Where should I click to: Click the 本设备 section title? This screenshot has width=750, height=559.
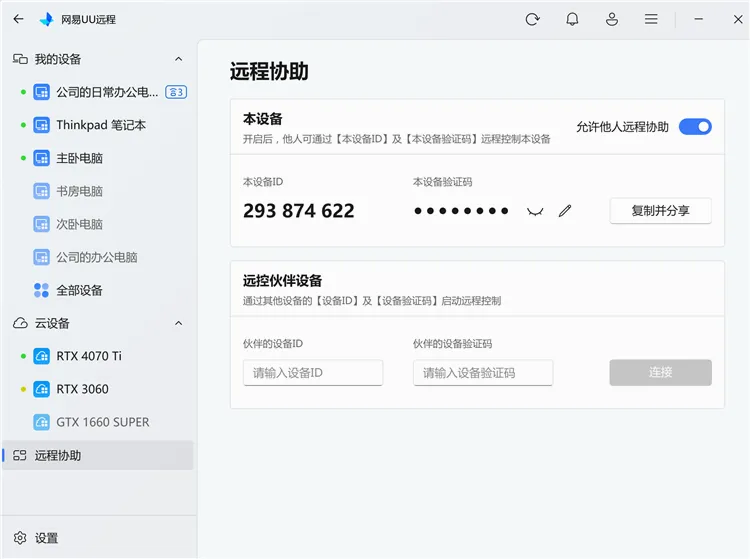click(263, 119)
